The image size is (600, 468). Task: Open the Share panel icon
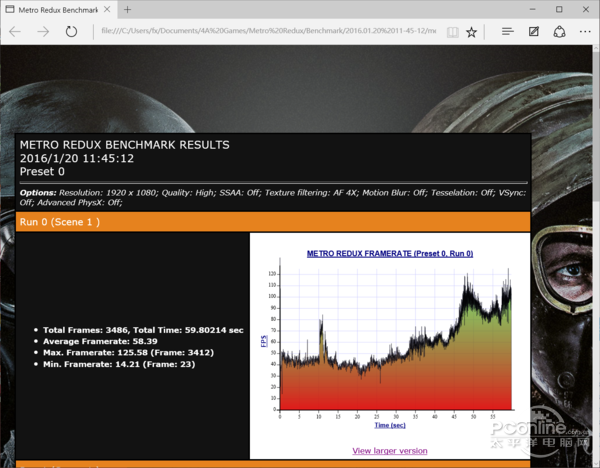point(559,32)
